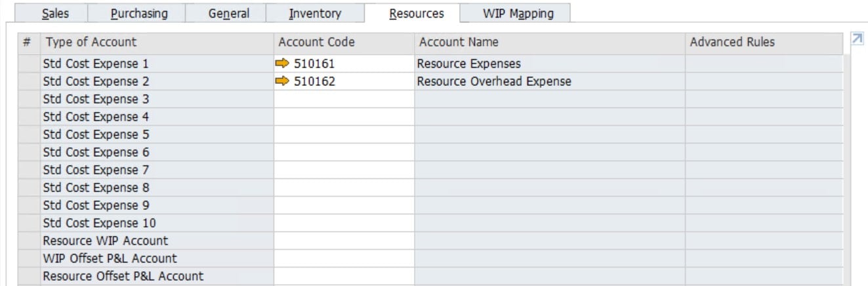868x286 pixels.
Task: Click the link arrow beside account 510161
Action: (282, 64)
